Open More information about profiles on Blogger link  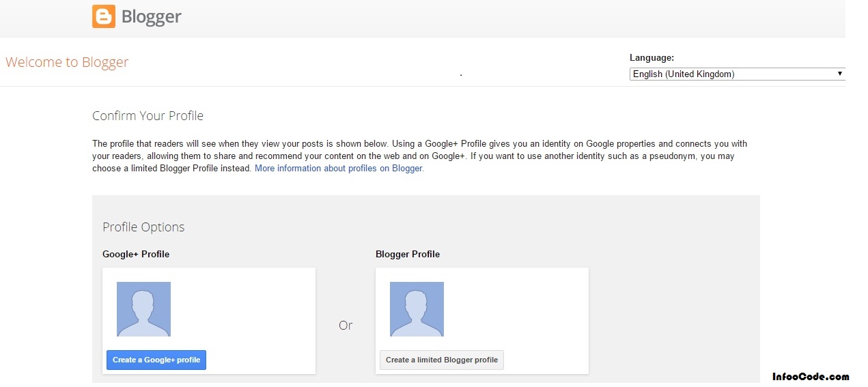click(339, 169)
